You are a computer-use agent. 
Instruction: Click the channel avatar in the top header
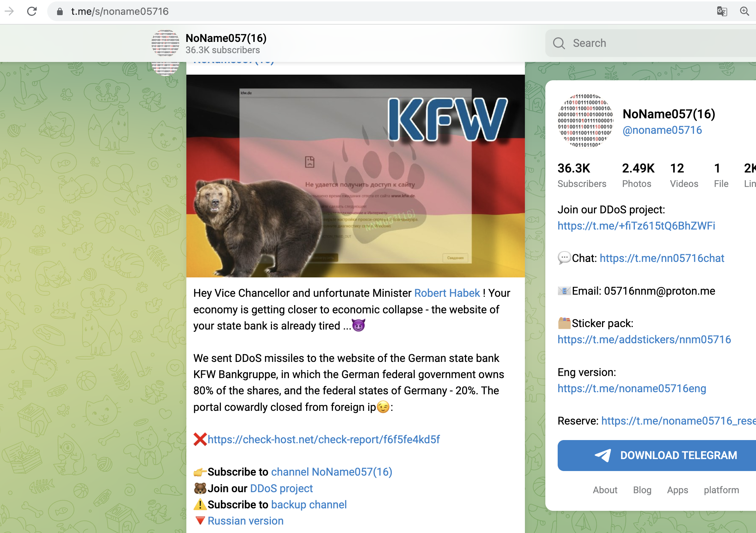[x=165, y=43]
